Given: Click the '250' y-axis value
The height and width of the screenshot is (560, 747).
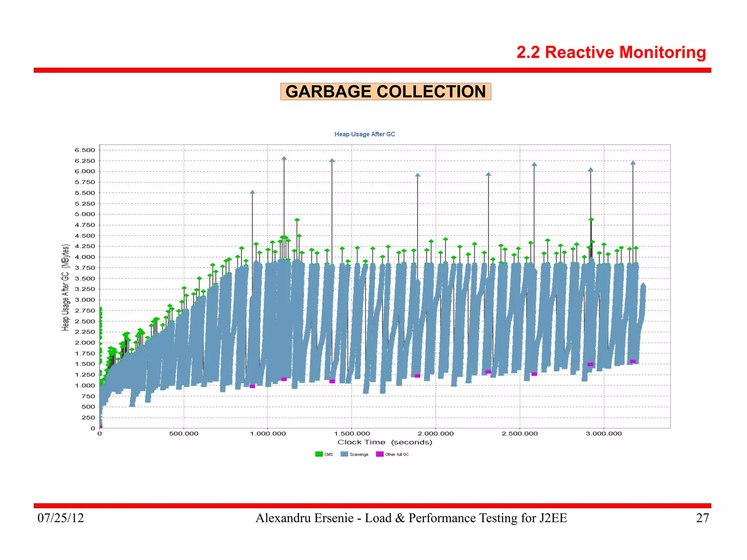Looking at the screenshot, I should [88, 417].
